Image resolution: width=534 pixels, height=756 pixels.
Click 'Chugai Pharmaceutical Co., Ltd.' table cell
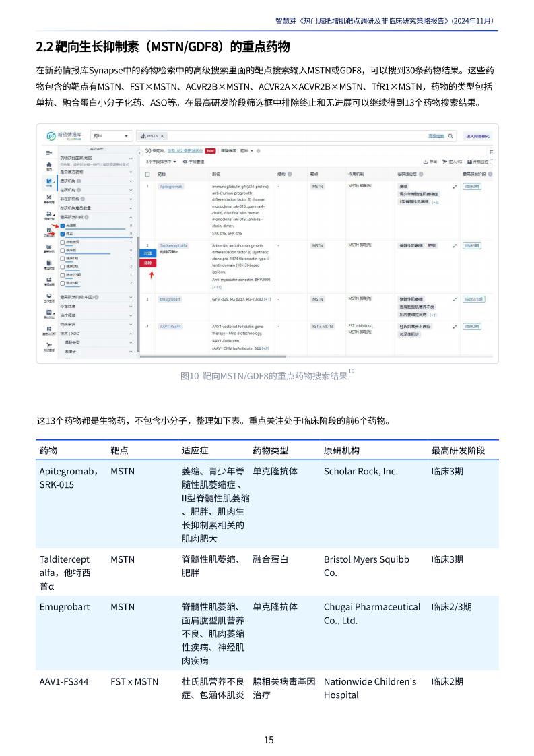coord(372,614)
